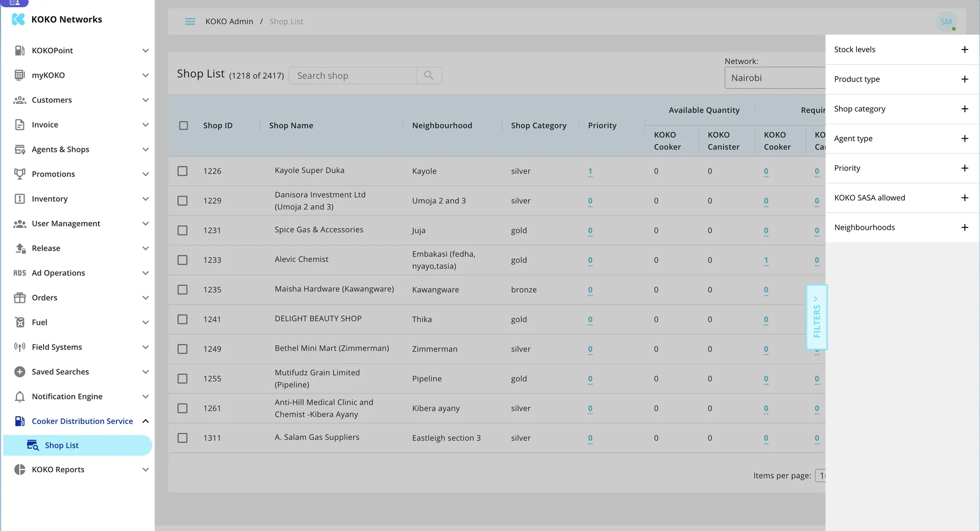
Task: Click the Promotions trophy icon
Action: [20, 174]
